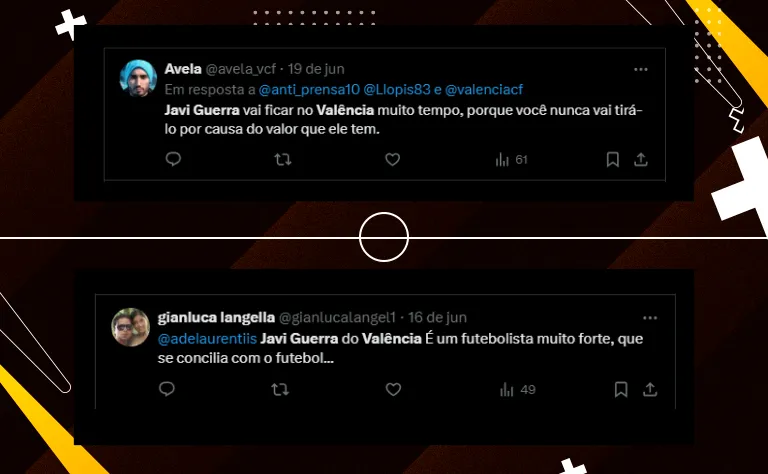
Task: Bookmark Avela's tweet
Action: (x=613, y=159)
